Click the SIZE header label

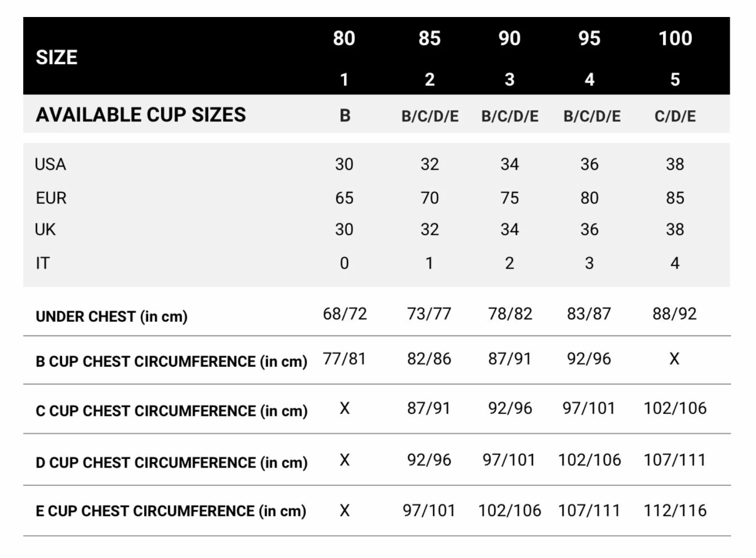click(56, 57)
